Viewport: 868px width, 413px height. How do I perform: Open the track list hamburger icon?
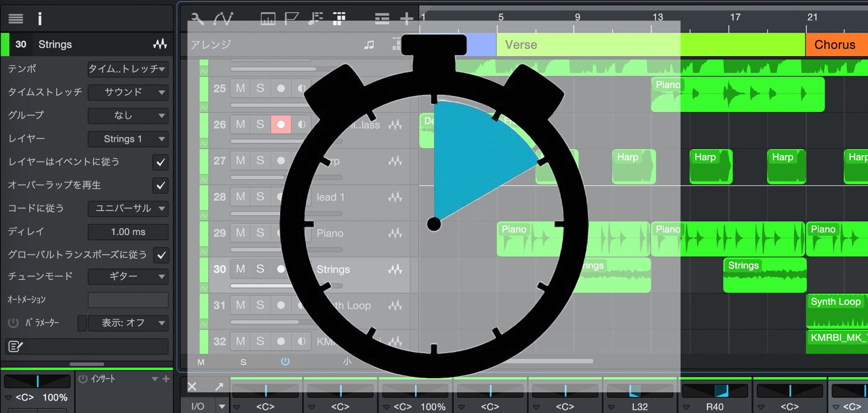(16, 19)
